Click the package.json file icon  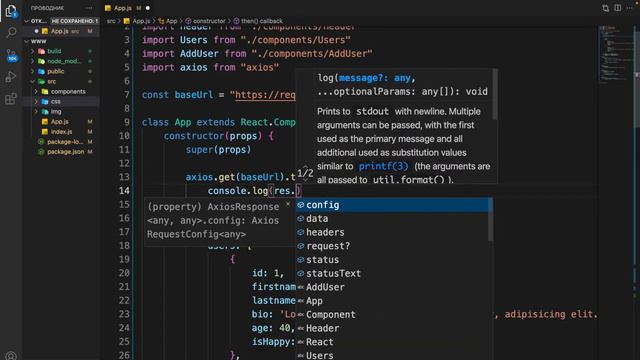click(41, 152)
